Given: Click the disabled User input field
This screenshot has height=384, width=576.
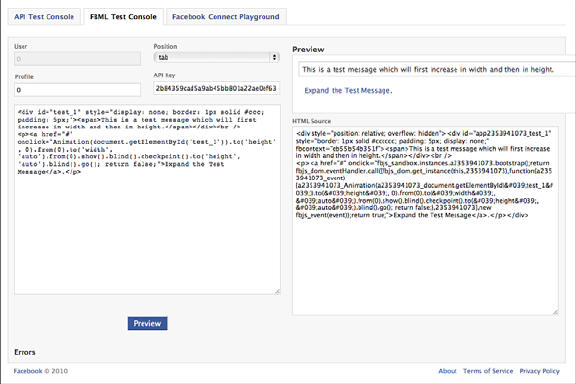Looking at the screenshot, I should [x=78, y=59].
